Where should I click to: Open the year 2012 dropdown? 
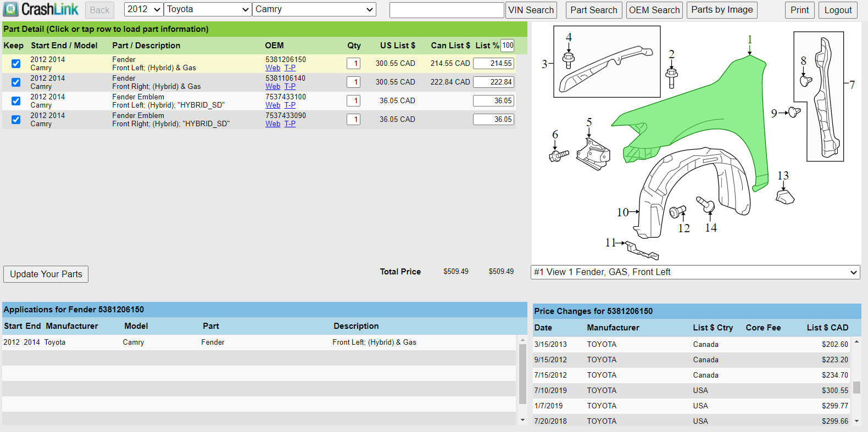144,9
